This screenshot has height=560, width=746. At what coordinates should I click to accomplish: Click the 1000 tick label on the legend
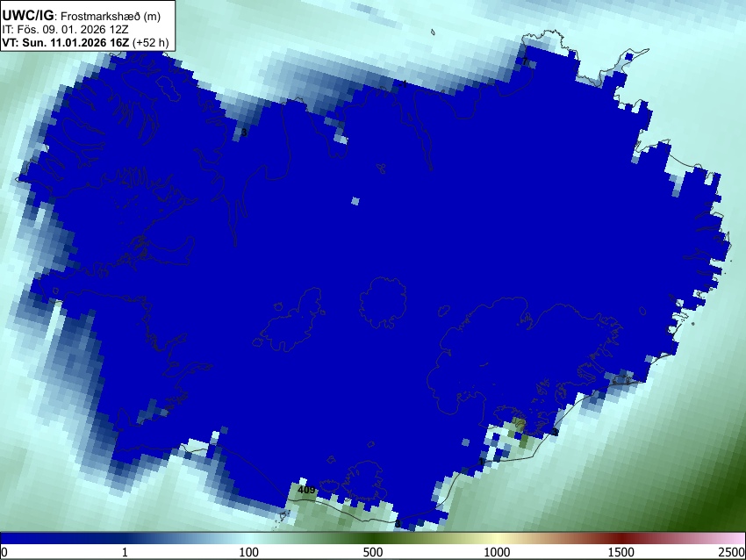click(497, 552)
